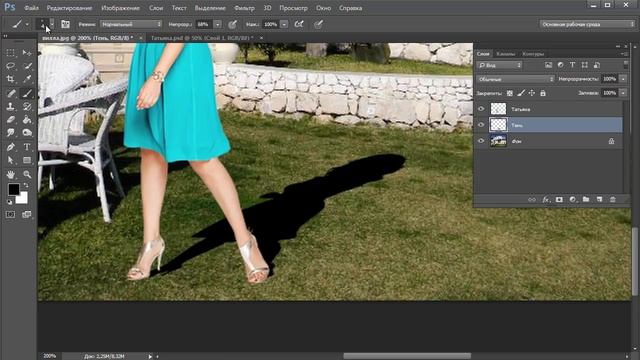Open the Редактирование menu
Image resolution: width=640 pixels, height=360 pixels.
pos(69,8)
